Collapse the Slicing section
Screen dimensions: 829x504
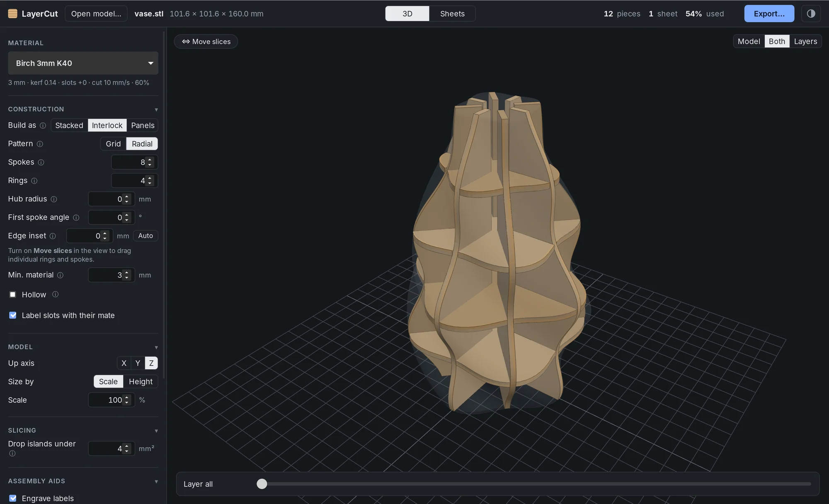click(156, 431)
